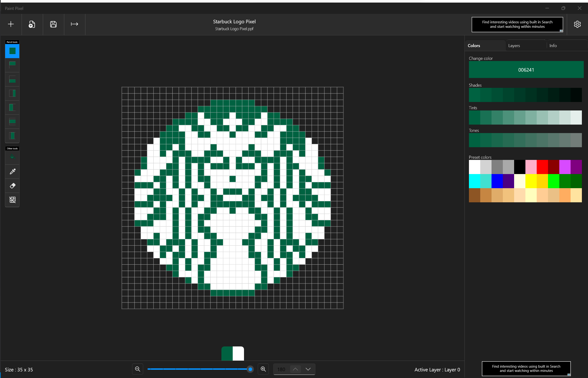Select the paint bucket fill tool

point(12,157)
